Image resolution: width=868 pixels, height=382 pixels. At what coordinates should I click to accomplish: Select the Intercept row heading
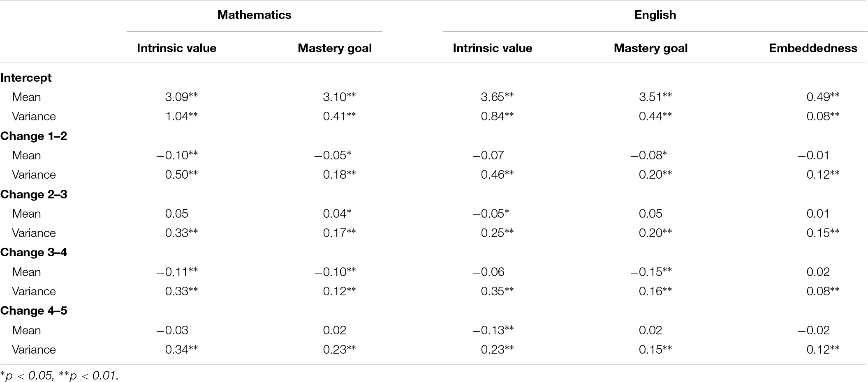(x=26, y=78)
